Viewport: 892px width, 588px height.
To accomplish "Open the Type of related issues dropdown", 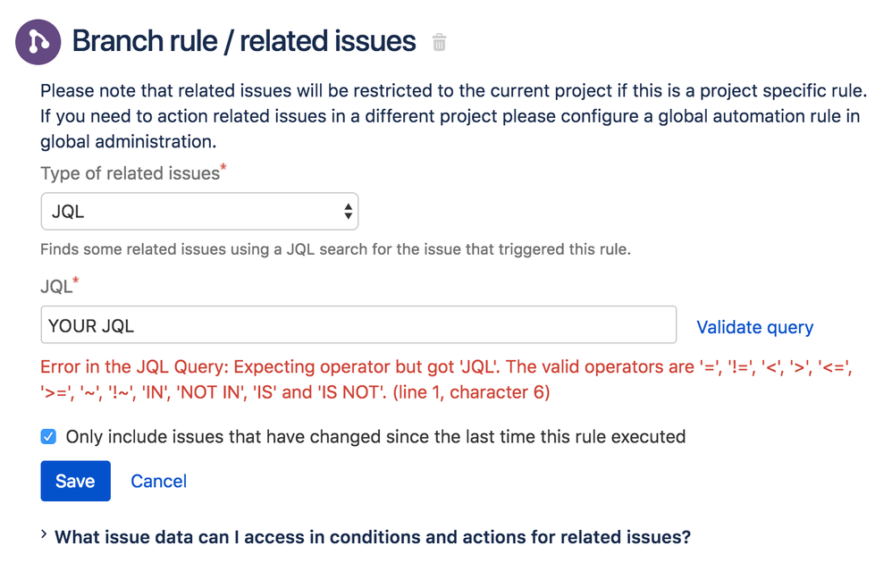I will tap(199, 212).
